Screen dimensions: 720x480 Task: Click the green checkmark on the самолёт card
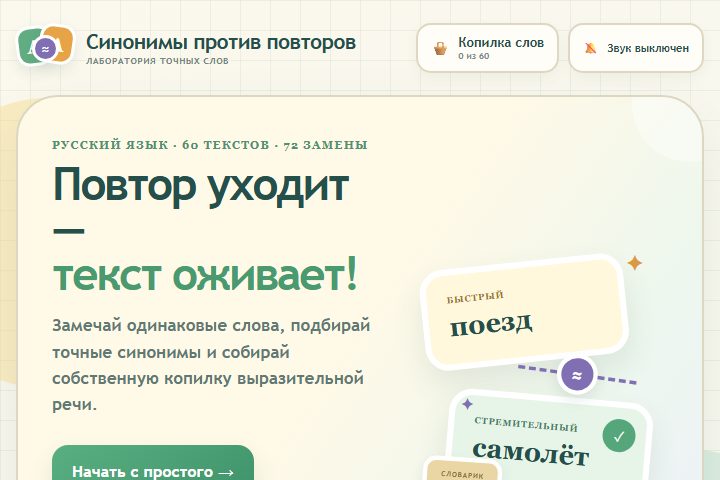coord(619,436)
